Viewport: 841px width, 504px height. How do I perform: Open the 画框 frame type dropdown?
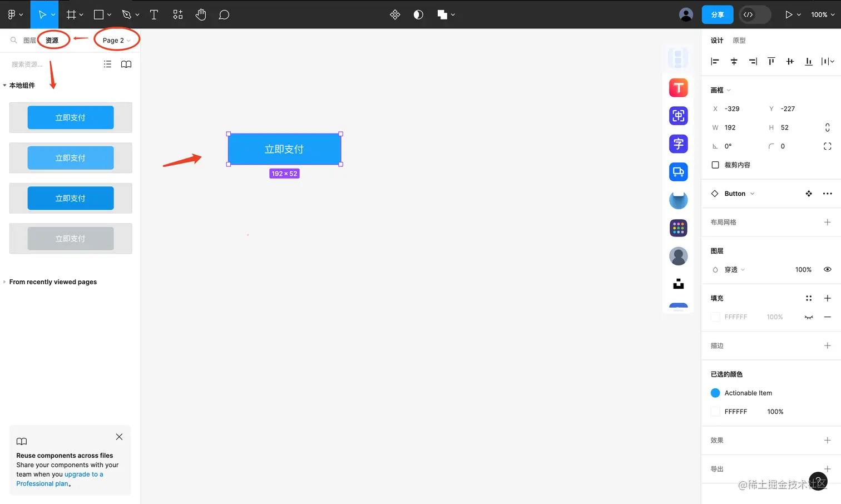tap(721, 90)
